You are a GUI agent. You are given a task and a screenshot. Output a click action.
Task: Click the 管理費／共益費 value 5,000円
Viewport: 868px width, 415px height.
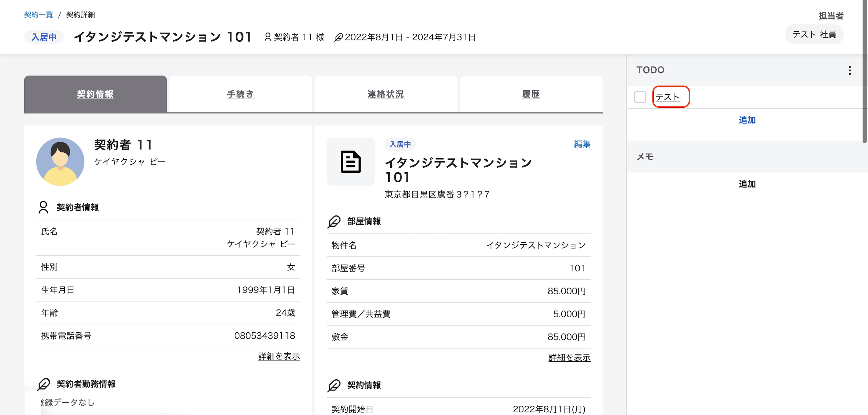[x=570, y=314]
